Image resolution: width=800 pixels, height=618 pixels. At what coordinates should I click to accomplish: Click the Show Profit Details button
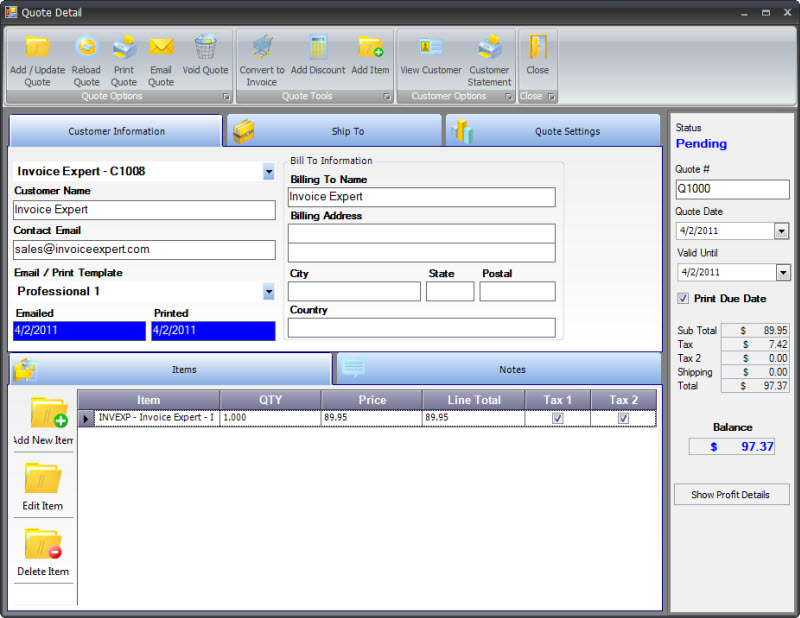[x=732, y=495]
